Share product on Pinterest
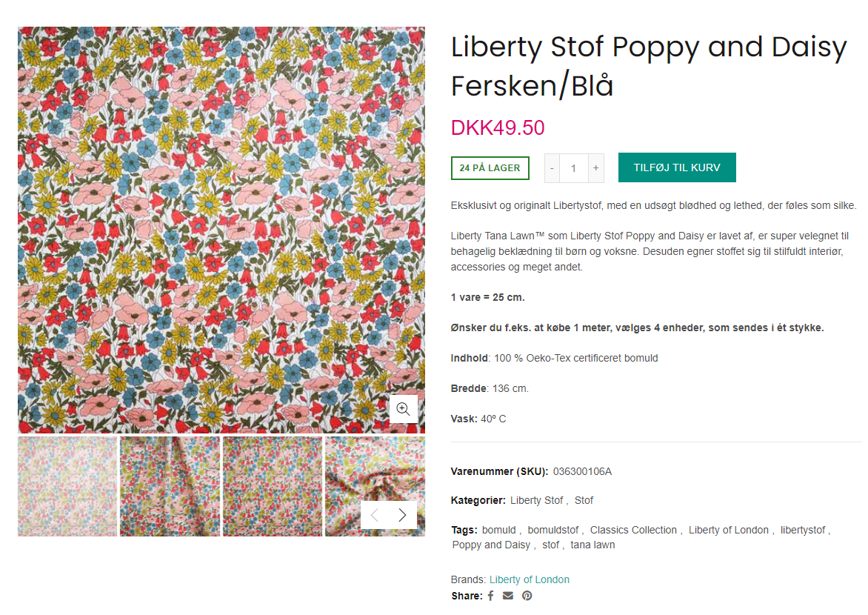This screenshot has width=868, height=615. tap(527, 596)
